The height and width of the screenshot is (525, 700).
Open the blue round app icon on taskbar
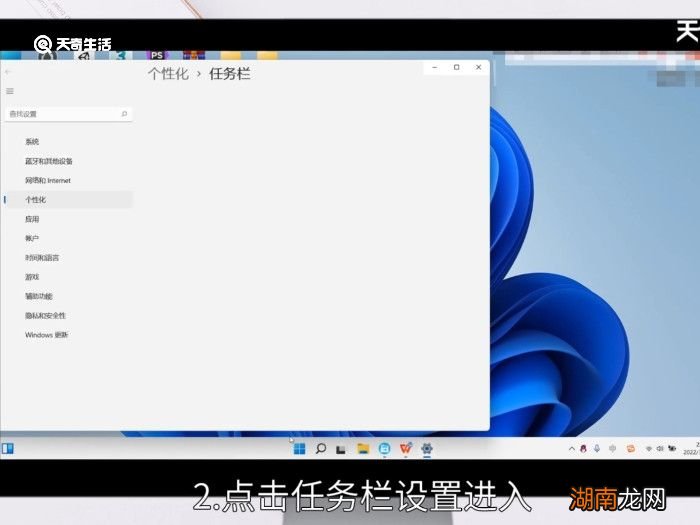click(384, 448)
